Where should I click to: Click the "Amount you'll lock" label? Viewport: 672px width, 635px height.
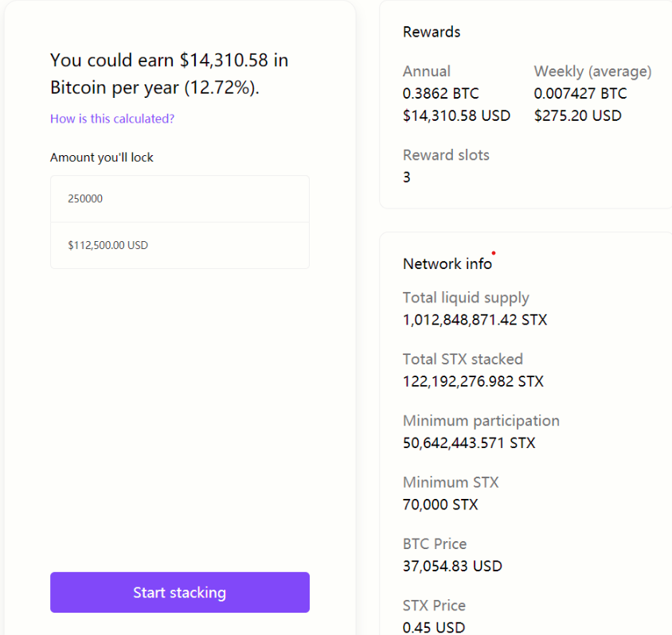click(102, 158)
